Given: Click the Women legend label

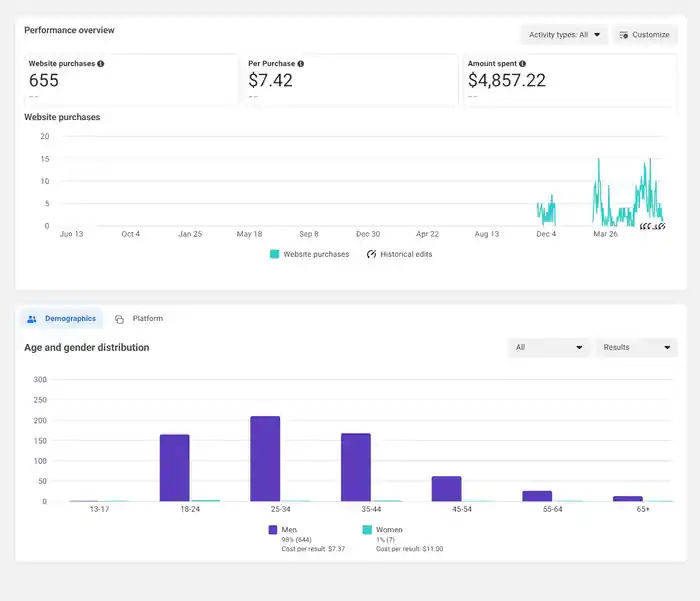Looking at the screenshot, I should pos(389,530).
